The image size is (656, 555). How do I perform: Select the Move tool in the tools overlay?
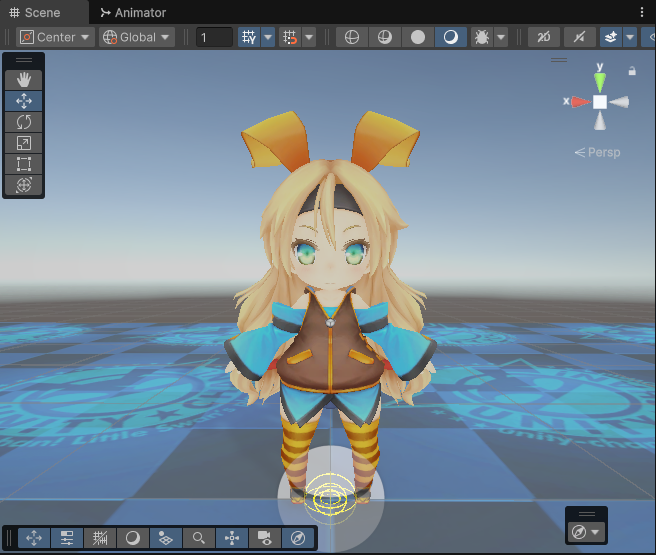[x=24, y=101]
